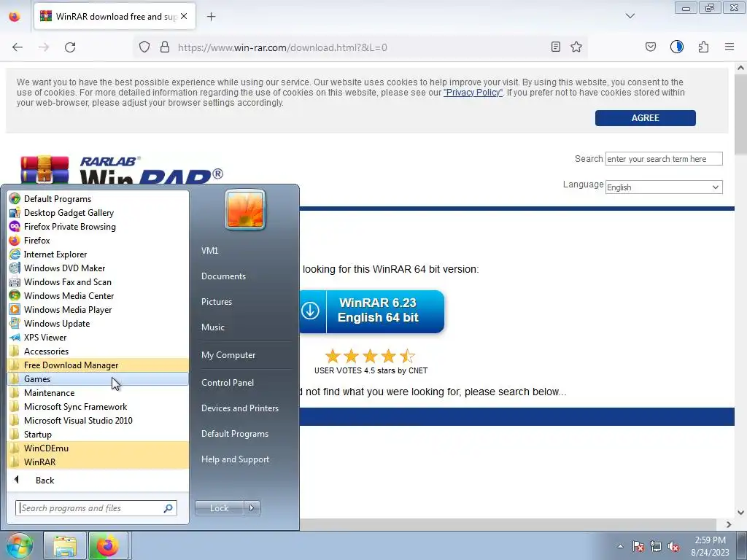The height and width of the screenshot is (560, 747).
Task: Toggle reader view icon in address bar
Action: 555,47
